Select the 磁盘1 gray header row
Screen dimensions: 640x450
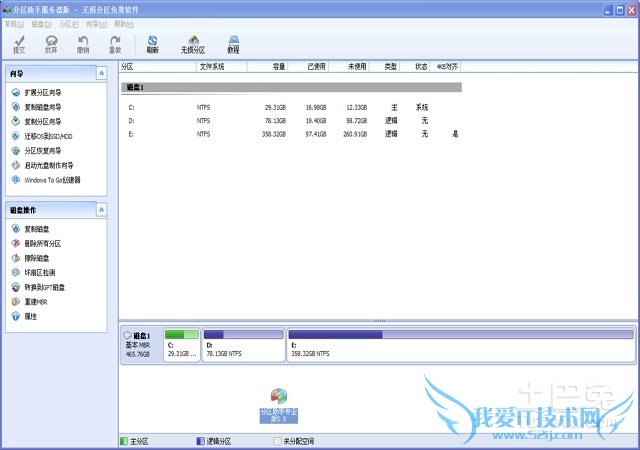[x=291, y=87]
